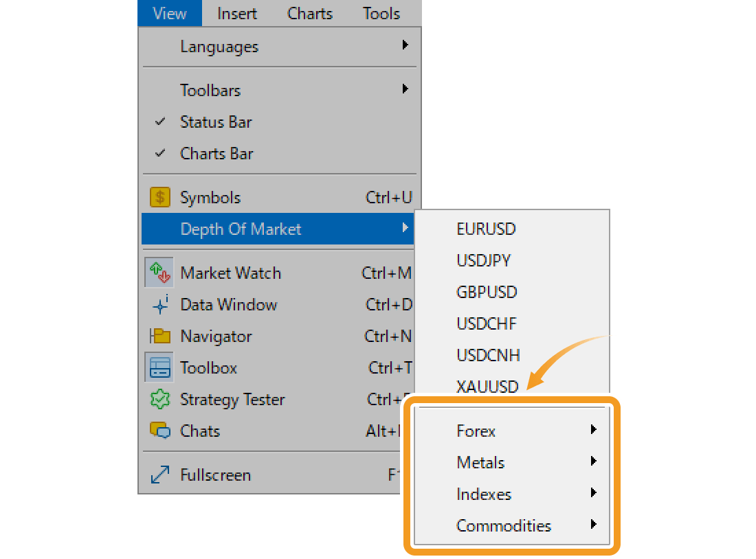This screenshot has height=559, width=756.
Task: Select EURUSD from the Depth Of Market list
Action: point(486,229)
